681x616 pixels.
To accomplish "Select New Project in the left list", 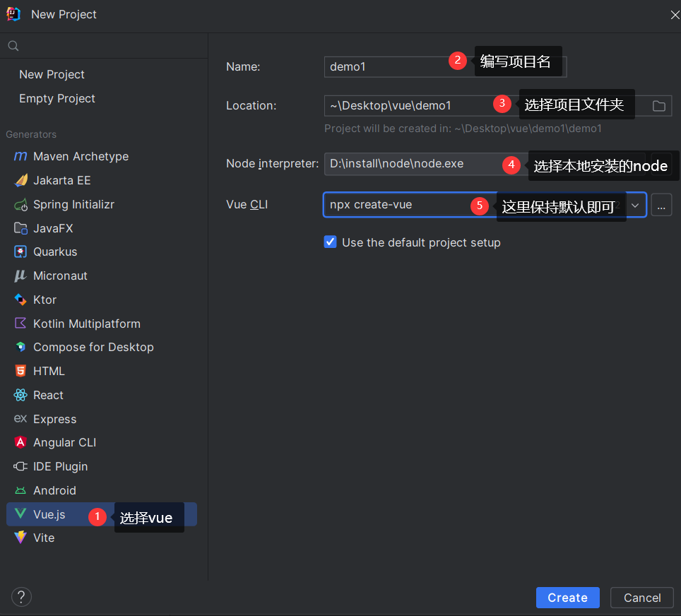I will (52, 74).
